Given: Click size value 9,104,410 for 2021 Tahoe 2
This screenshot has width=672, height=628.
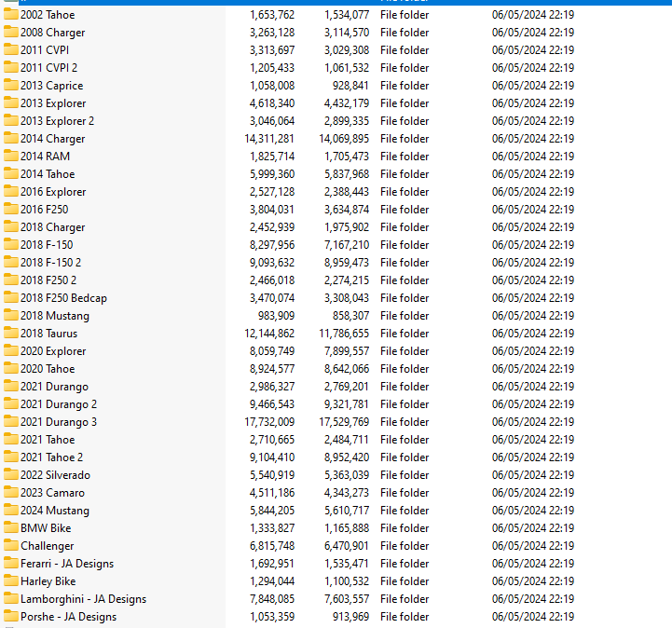Looking at the screenshot, I should (x=272, y=457).
